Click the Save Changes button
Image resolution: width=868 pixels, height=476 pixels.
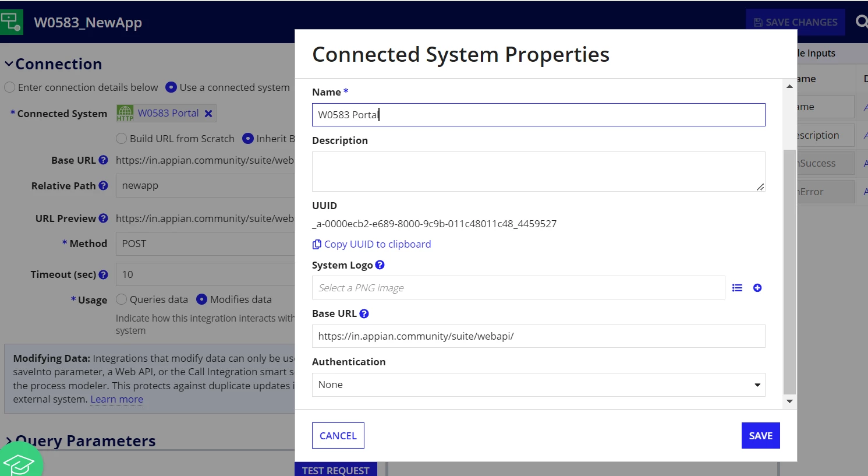pos(795,22)
